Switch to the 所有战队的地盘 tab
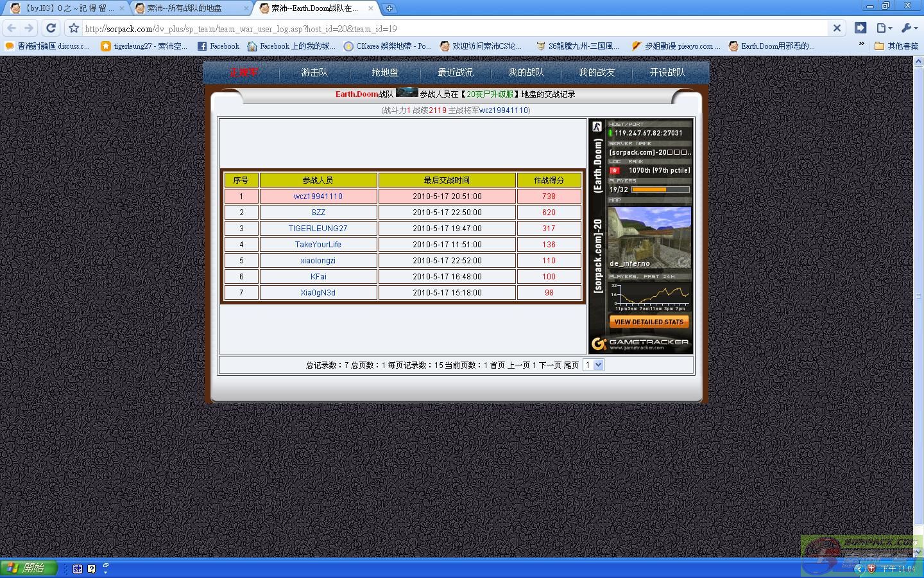This screenshot has height=578, width=924. pyautogui.click(x=189, y=8)
